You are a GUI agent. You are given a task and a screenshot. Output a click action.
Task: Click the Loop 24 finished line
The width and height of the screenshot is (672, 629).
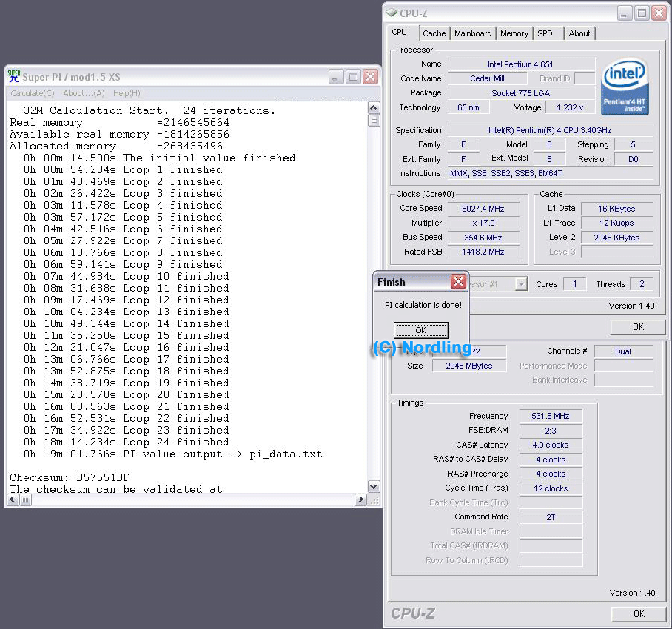(127, 442)
